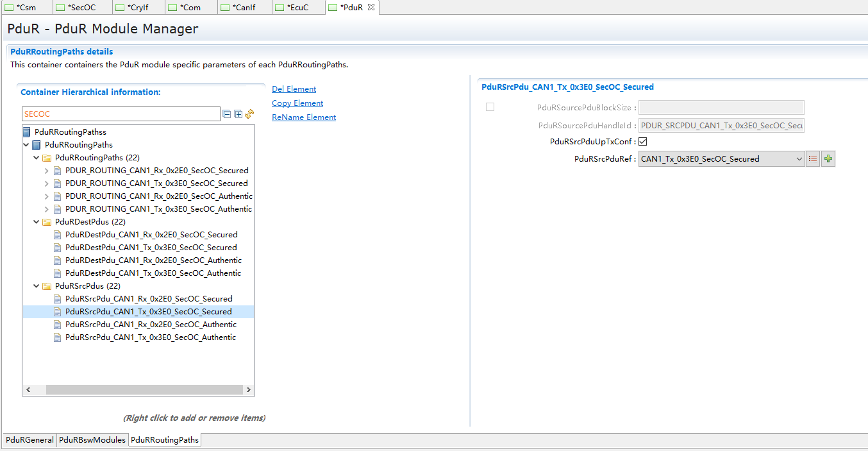Click the collapse all tree icon

(x=226, y=114)
